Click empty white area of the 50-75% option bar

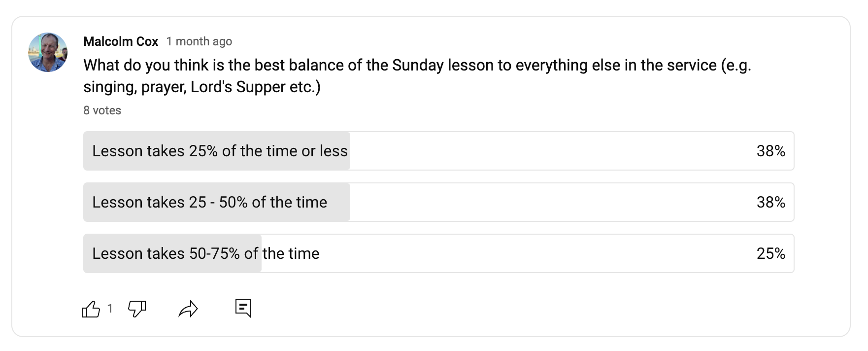point(537,253)
